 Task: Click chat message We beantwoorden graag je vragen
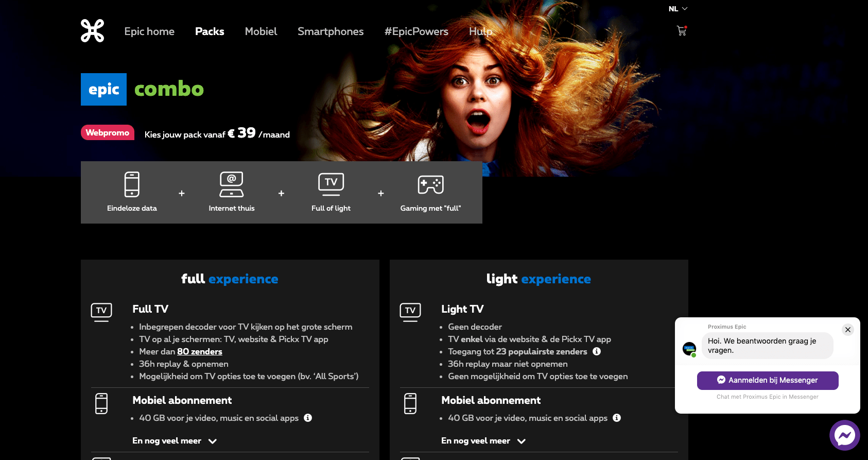click(x=767, y=346)
